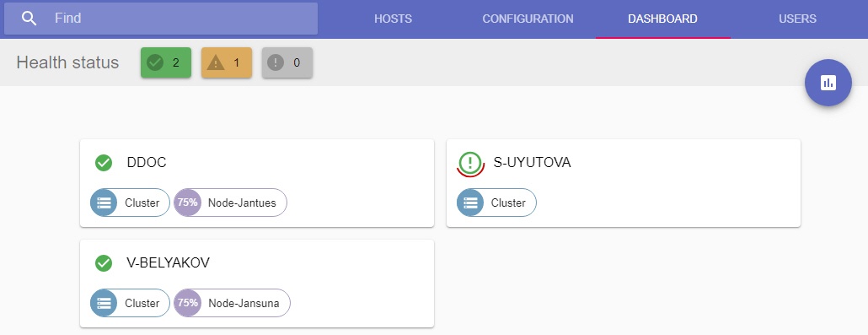Click the Cluster server icon in DDOC card

(104, 203)
